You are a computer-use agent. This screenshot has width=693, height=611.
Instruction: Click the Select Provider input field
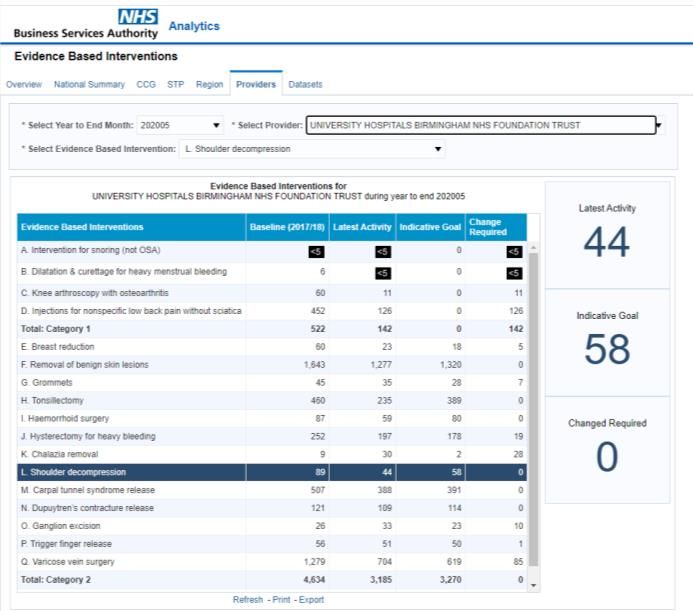pyautogui.click(x=481, y=125)
